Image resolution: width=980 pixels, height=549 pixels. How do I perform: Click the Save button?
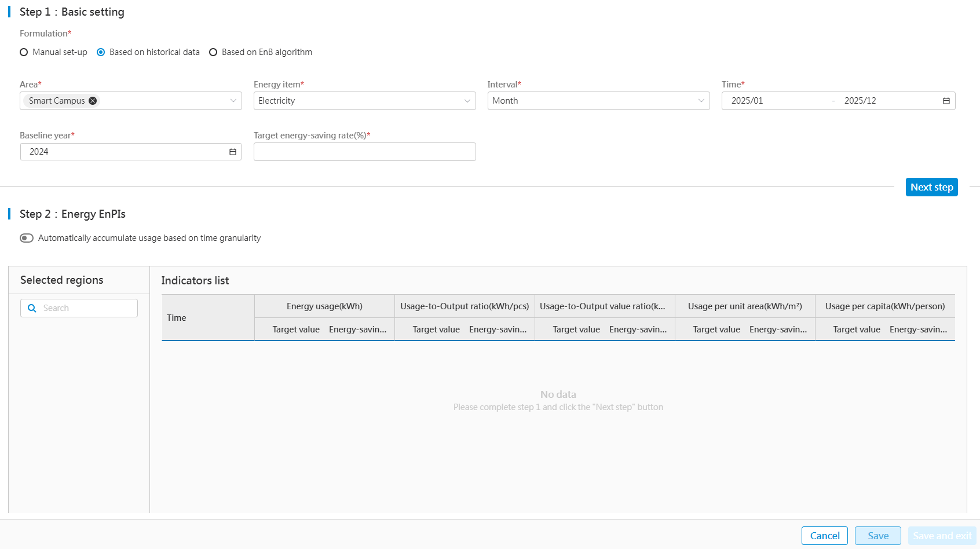coord(877,536)
